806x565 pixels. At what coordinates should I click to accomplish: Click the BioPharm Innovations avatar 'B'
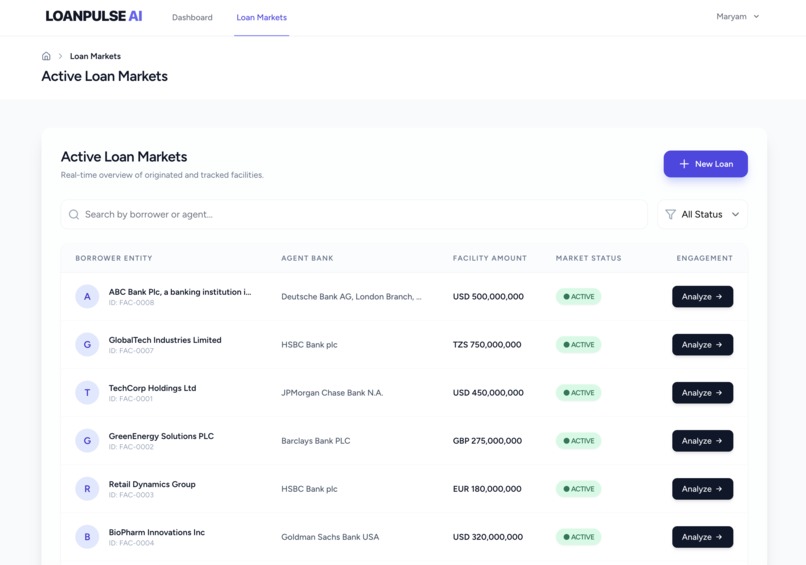point(87,537)
